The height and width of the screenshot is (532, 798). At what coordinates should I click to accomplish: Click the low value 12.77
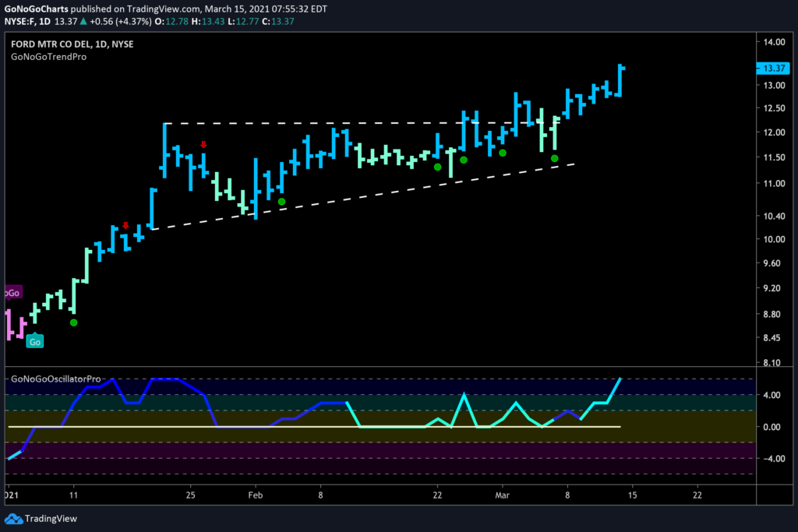coord(247,21)
